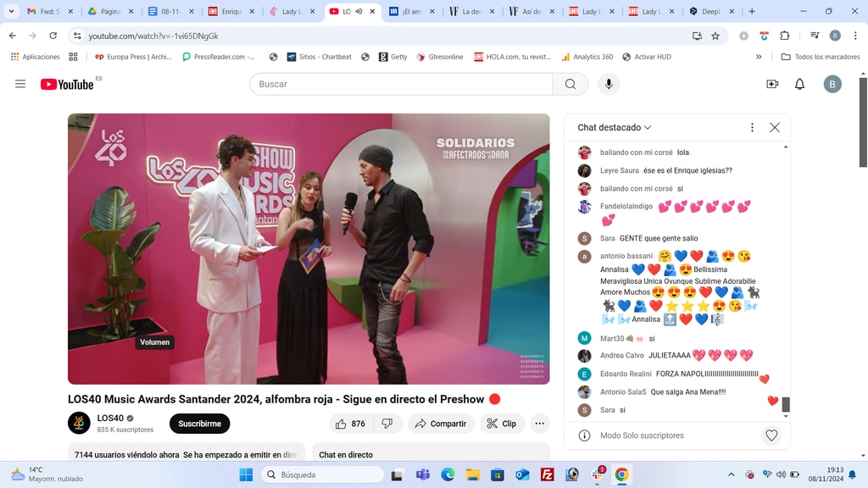
Task: Open Outlook from the taskbar
Action: (x=522, y=474)
